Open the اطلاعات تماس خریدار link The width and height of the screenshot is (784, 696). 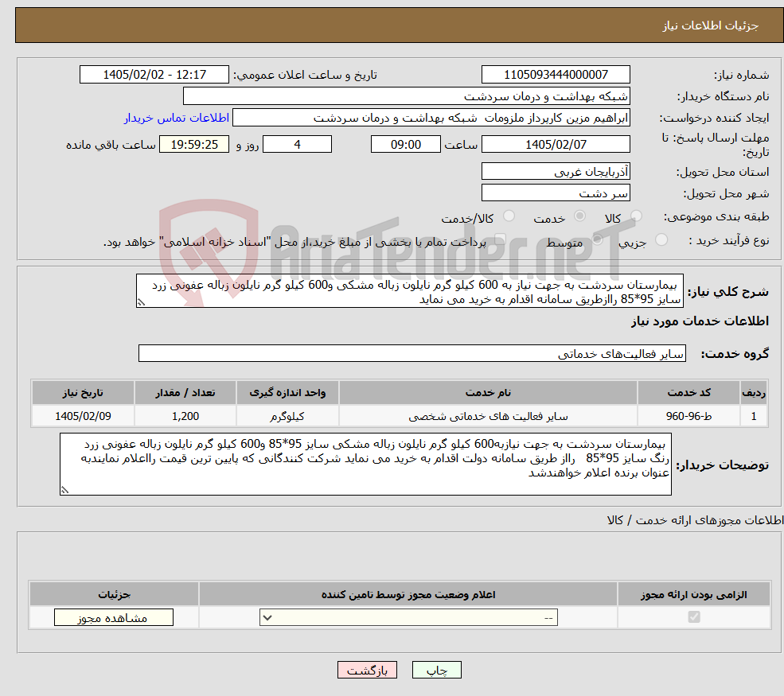point(177,118)
